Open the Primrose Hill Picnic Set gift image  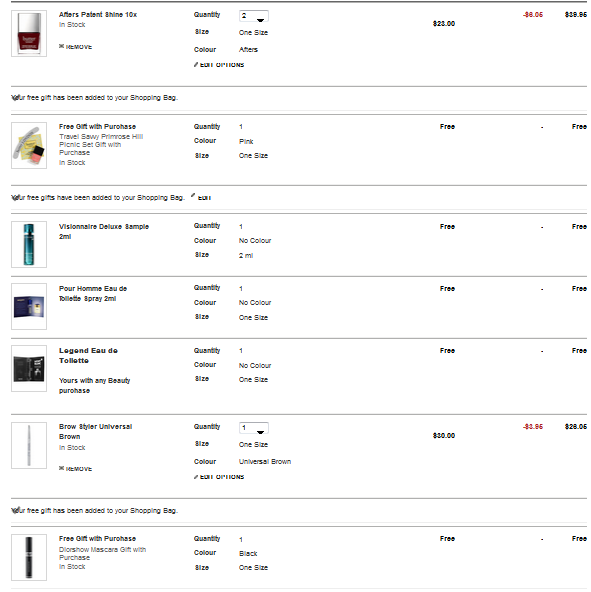pos(29,145)
